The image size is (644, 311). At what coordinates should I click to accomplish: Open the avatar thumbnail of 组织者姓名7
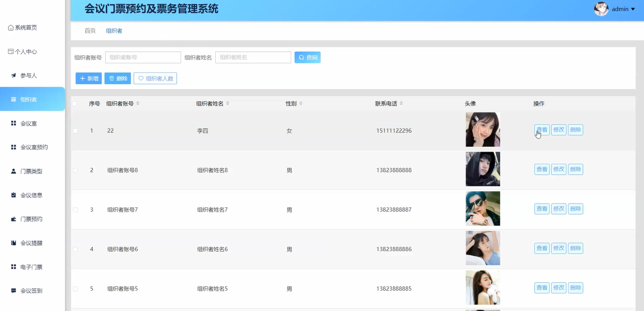point(483,209)
